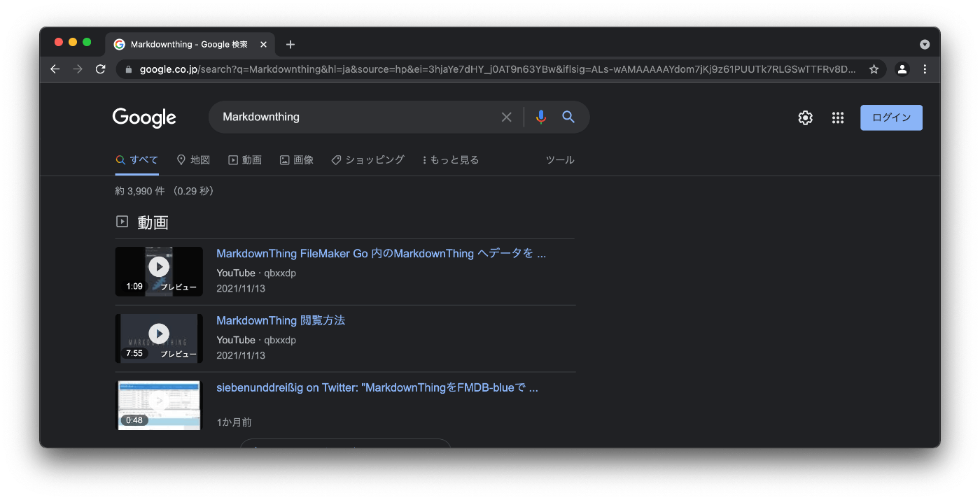Open the ツール options
This screenshot has height=500, width=980.
[560, 159]
